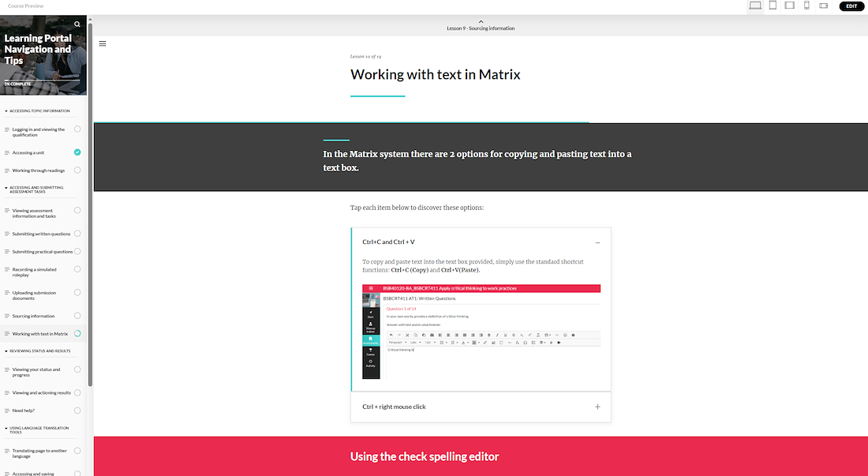Click progress circle for Viewing and actioning results
This screenshot has width=868, height=476.
(77, 392)
